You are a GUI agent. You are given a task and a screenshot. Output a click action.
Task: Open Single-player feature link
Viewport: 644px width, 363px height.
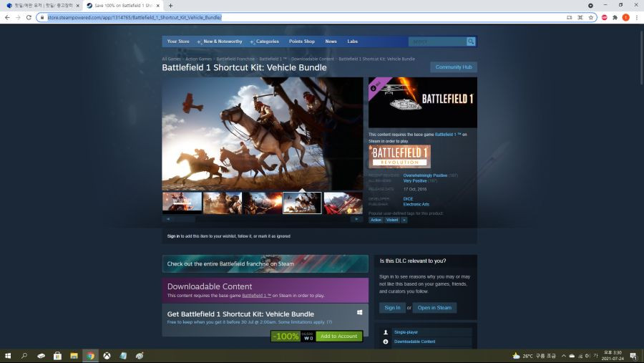click(406, 331)
